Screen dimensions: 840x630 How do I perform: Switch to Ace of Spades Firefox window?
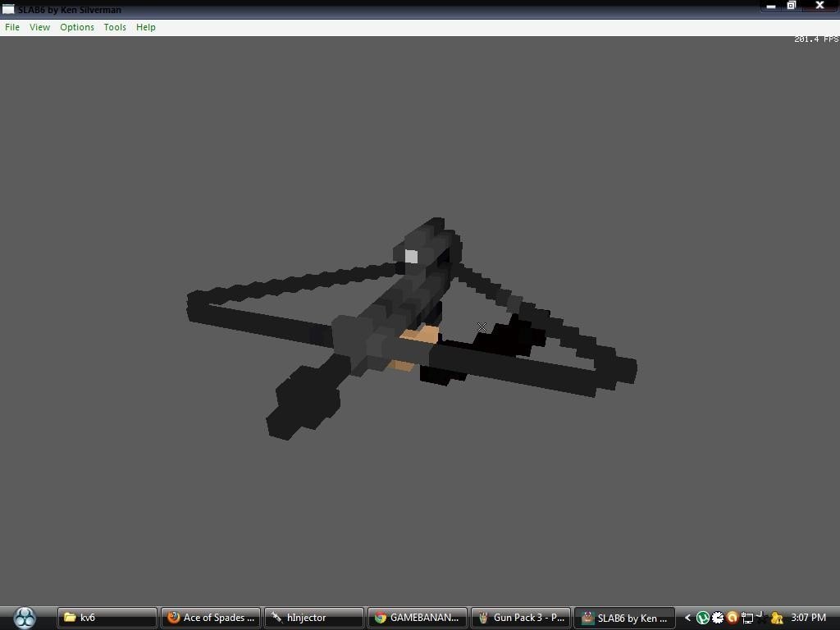pyautogui.click(x=210, y=618)
